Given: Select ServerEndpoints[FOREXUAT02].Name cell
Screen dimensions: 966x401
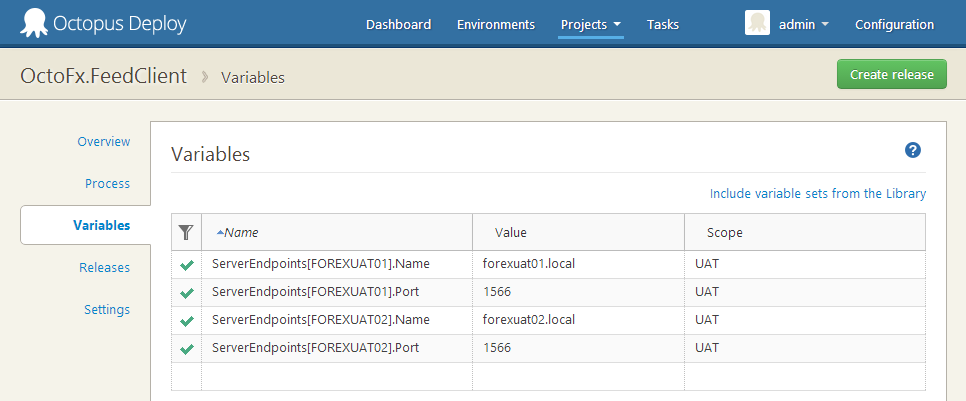Looking at the screenshot, I should [337, 320].
